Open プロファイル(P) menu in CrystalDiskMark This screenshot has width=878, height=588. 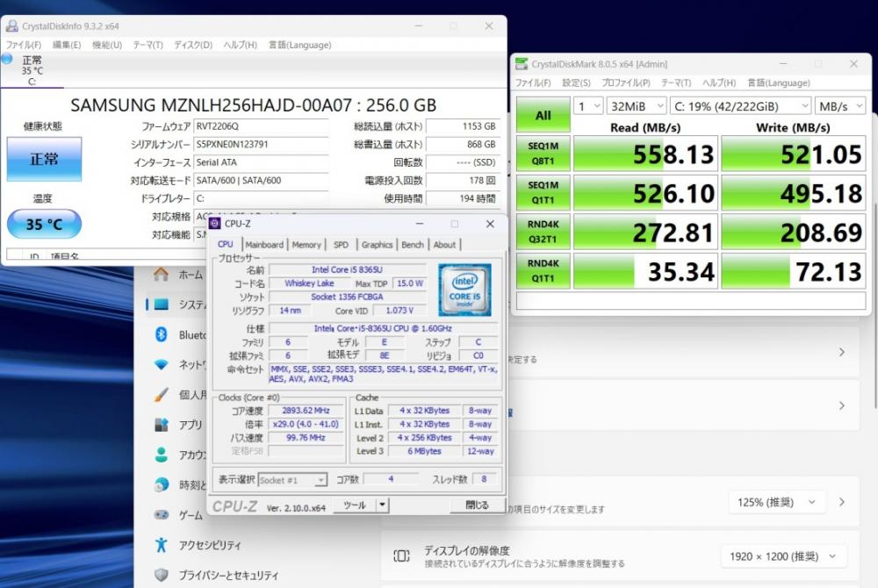pos(626,82)
